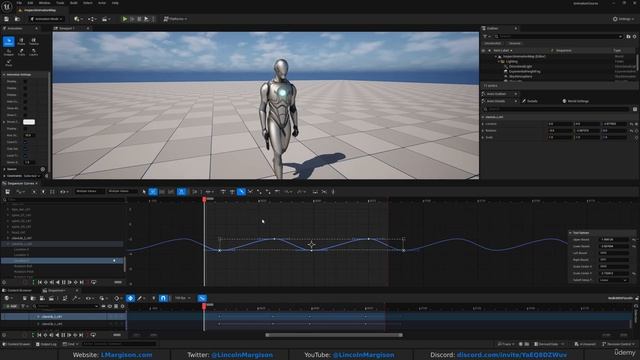Open the Tools menu
Screen dimensions: 640x360
(60, 3)
